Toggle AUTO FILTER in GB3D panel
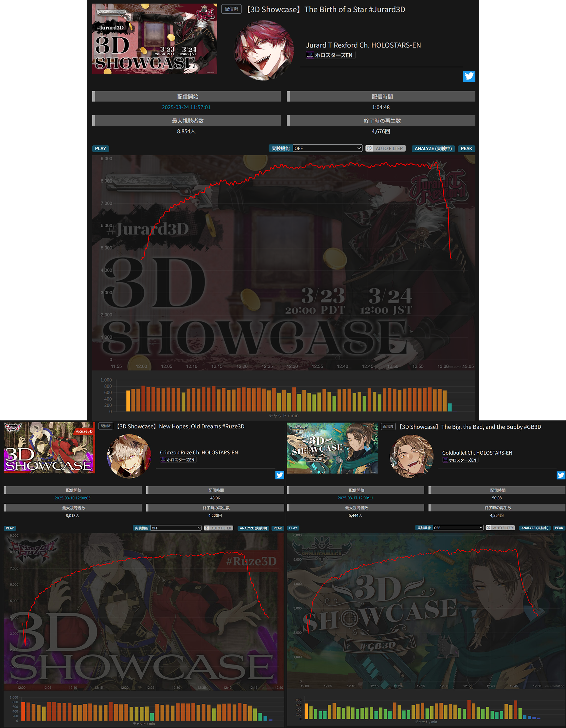 500,528
